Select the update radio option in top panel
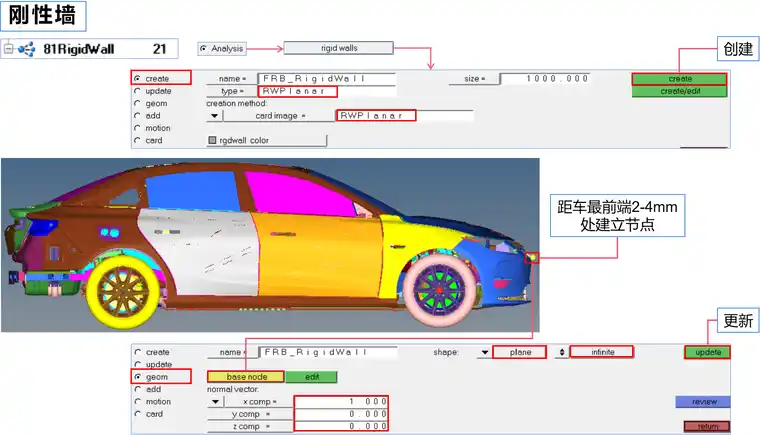 pos(138,91)
